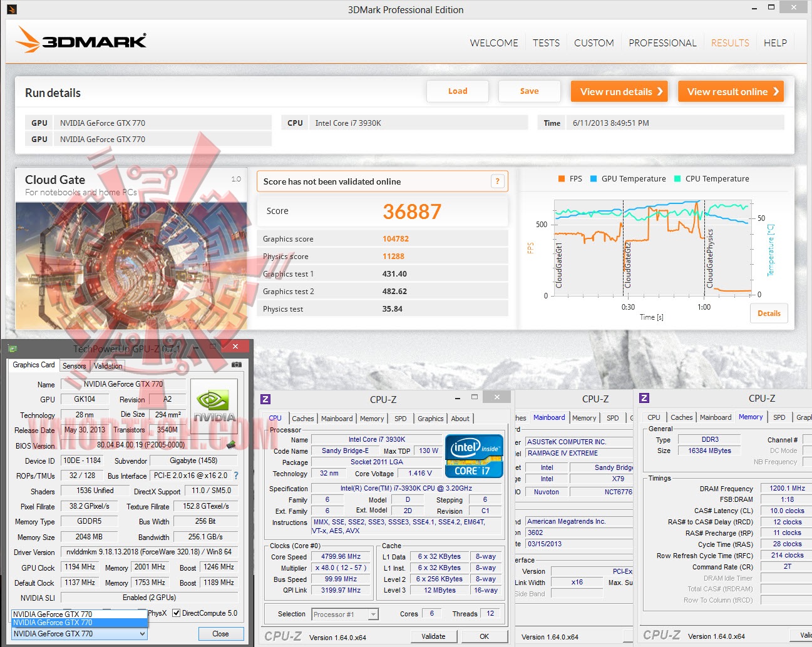Click the GPU-Z Driver Version field
The width and height of the screenshot is (812, 647).
click(149, 552)
